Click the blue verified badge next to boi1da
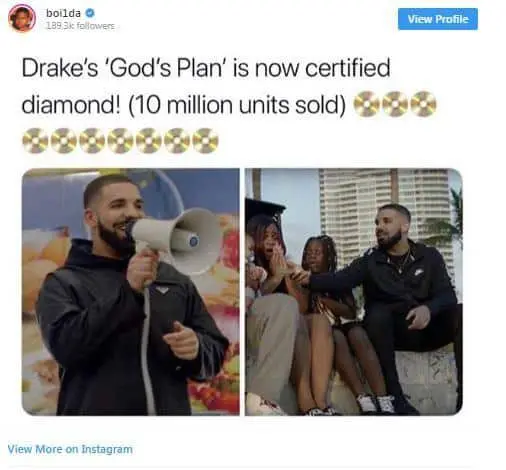This screenshot has width=506, height=470. click(90, 13)
